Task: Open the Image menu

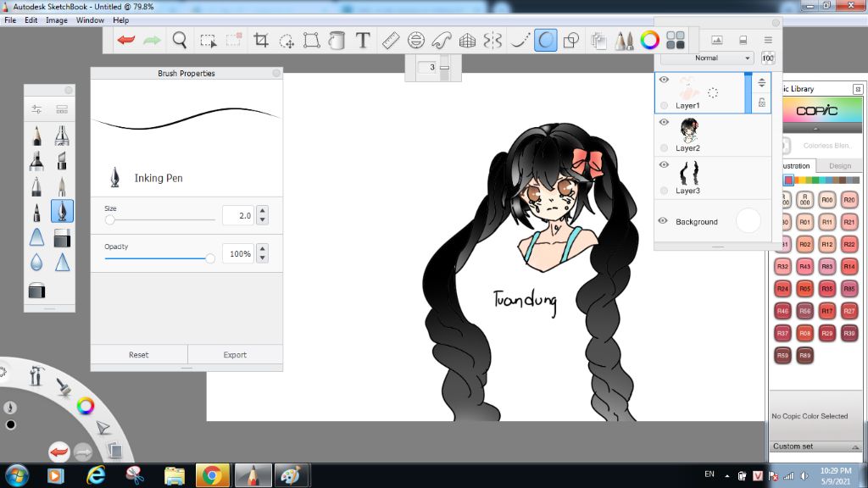Action: coord(57,20)
